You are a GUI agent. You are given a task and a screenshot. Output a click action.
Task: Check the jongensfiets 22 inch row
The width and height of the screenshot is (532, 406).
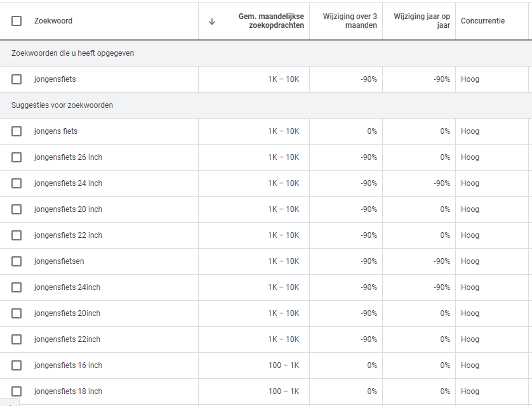(x=17, y=235)
